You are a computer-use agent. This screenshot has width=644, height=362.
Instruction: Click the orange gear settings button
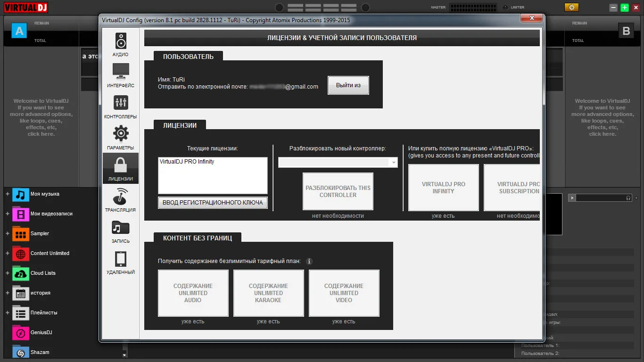[x=571, y=8]
